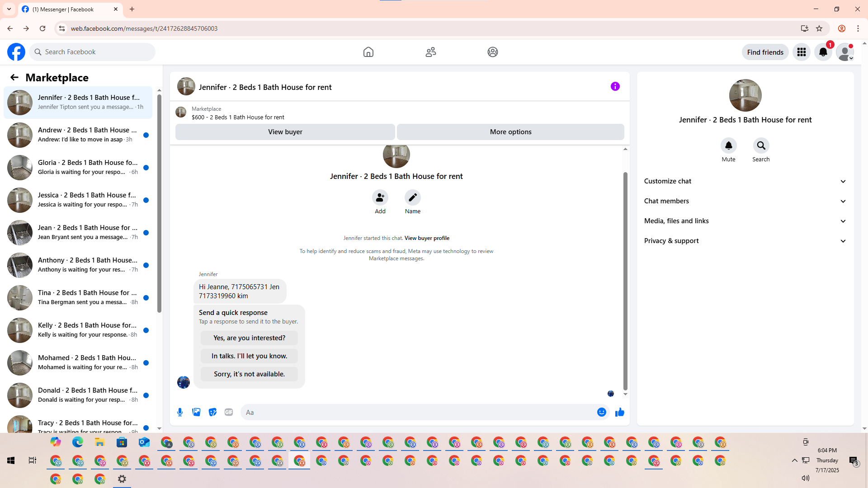Click the View buyer button
Screen dimensions: 868x488
pyautogui.click(x=285, y=132)
